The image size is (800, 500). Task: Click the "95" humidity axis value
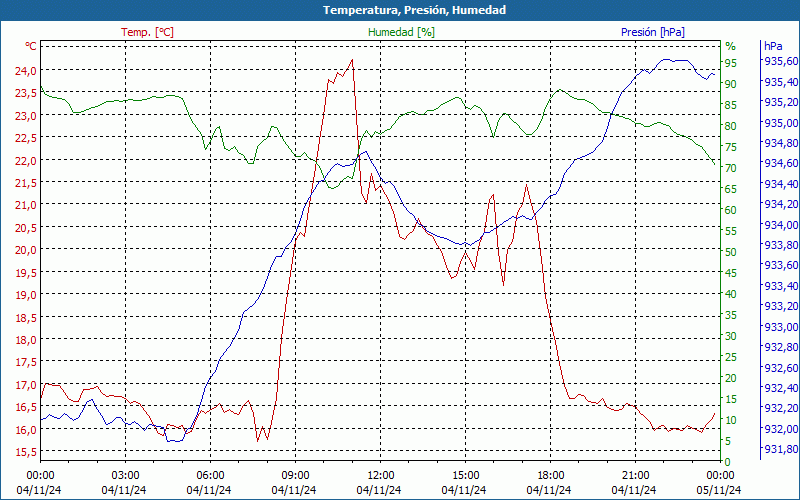click(x=731, y=63)
